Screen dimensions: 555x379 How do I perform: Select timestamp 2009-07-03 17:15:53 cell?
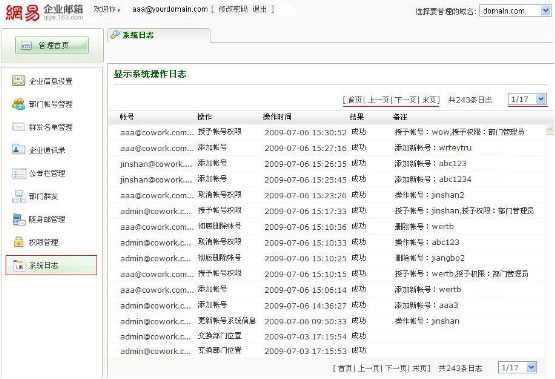305,351
